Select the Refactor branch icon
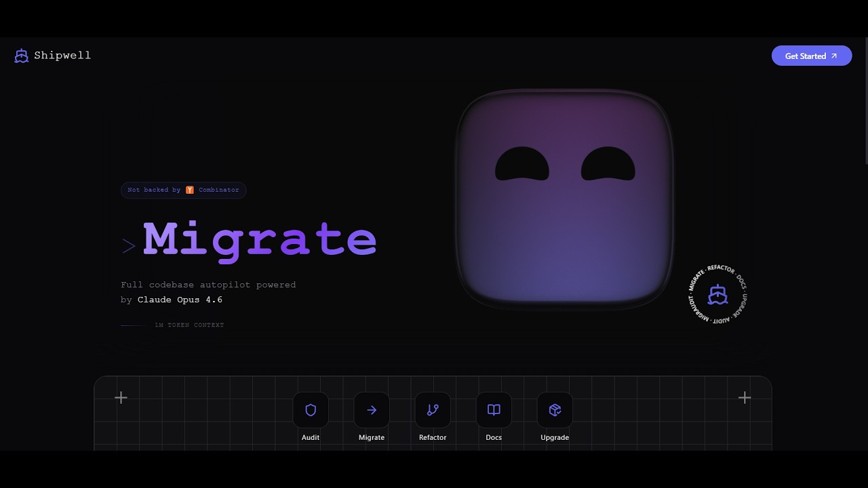The height and width of the screenshot is (488, 868). 433,410
